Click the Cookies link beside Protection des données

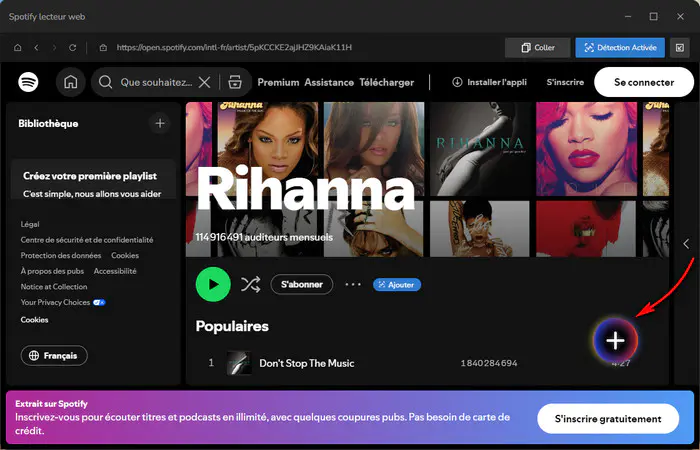[x=125, y=255]
